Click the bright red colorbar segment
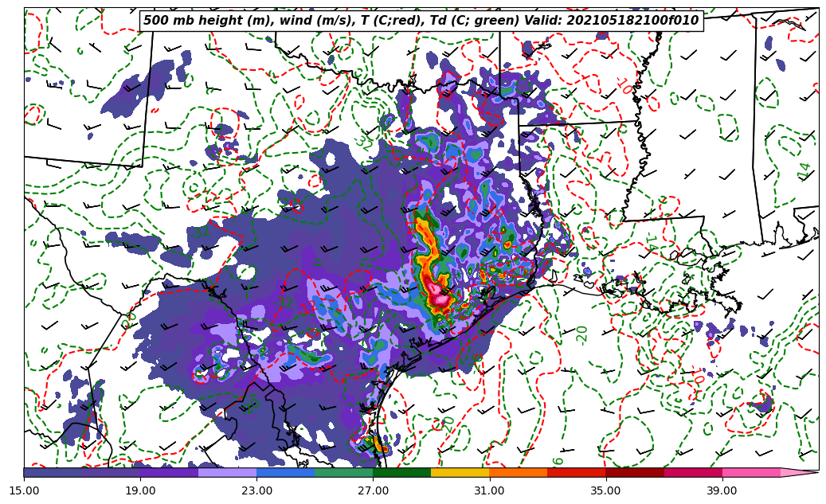The width and height of the screenshot is (826, 504). 576,472
